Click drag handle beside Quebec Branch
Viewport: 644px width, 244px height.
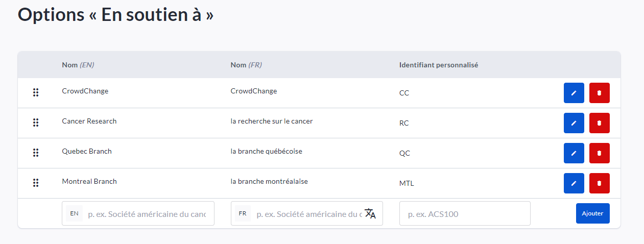[x=36, y=153]
